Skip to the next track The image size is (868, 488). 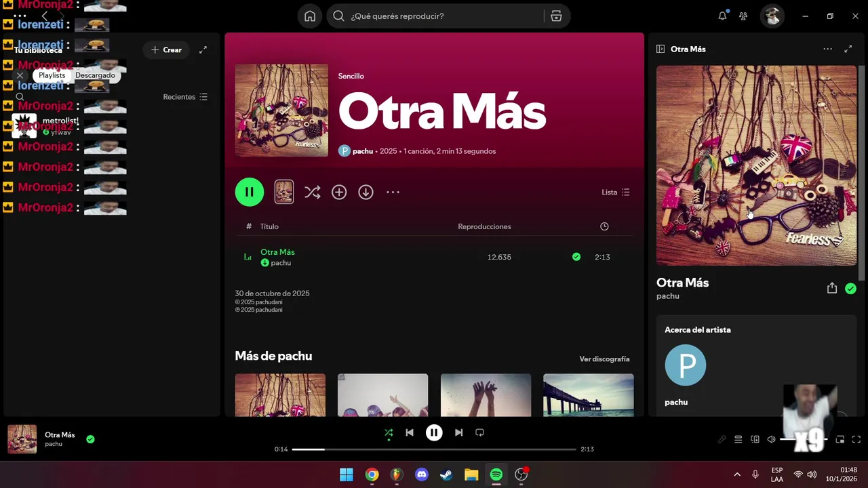point(458,432)
